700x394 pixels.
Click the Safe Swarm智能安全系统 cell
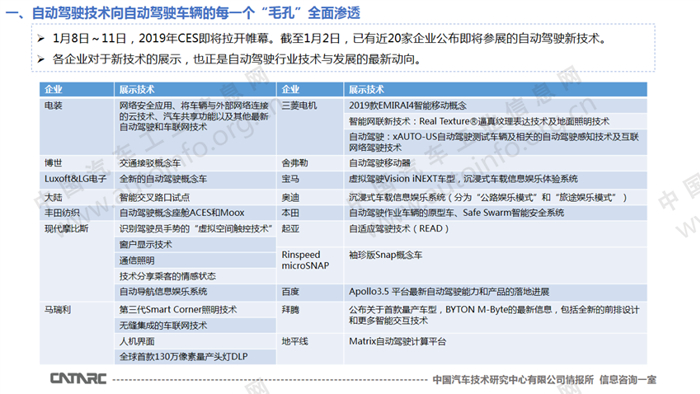click(496, 213)
